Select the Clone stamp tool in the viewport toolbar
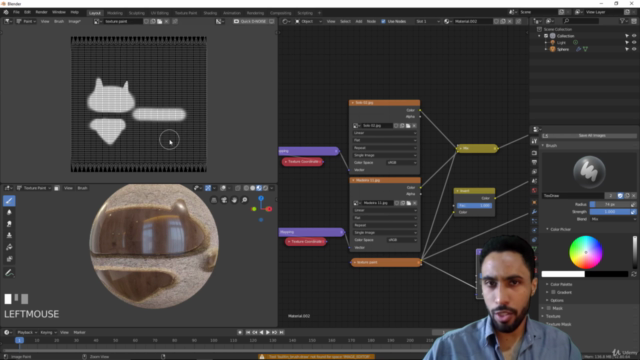Screen dimensions: 640x360 click(x=9, y=235)
